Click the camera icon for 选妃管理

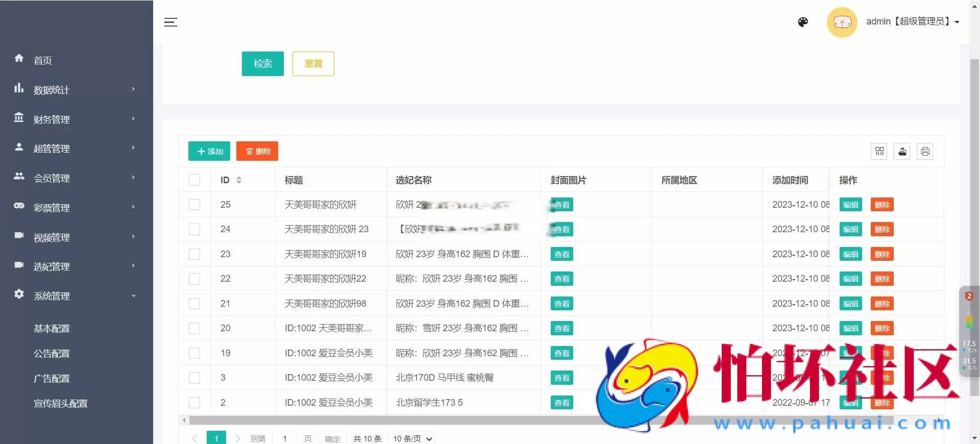[x=19, y=264]
